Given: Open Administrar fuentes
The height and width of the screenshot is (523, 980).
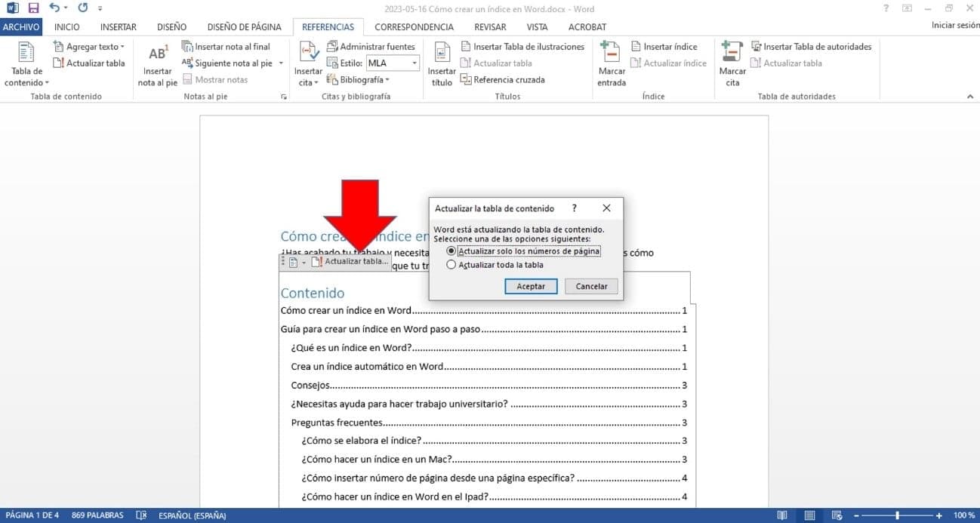Looking at the screenshot, I should (x=371, y=47).
